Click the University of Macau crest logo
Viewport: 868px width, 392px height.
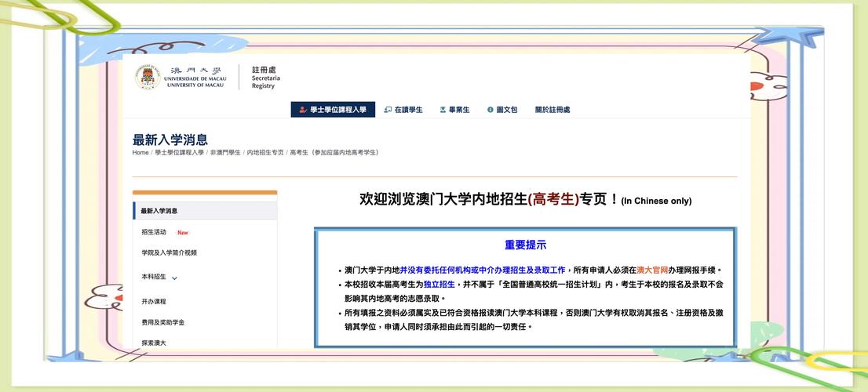click(x=148, y=77)
